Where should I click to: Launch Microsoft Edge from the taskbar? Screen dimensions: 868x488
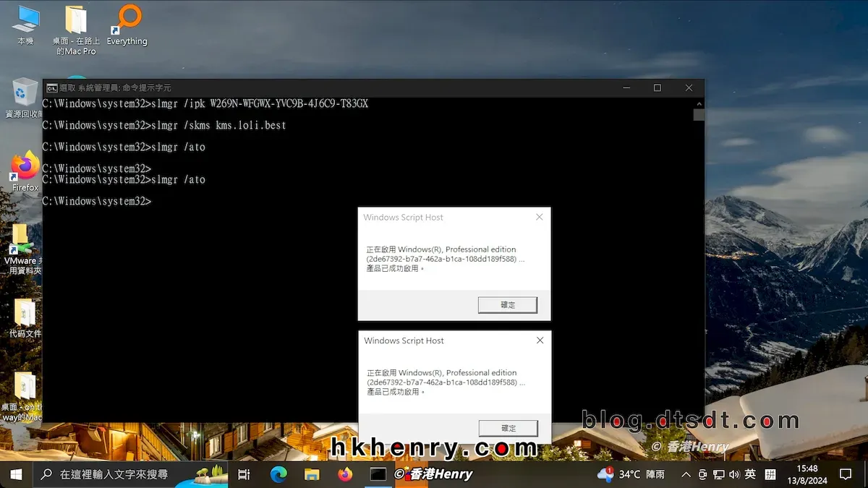point(278,474)
